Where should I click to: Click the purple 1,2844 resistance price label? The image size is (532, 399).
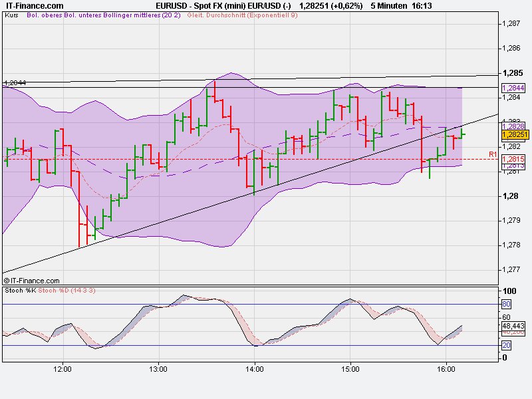[x=513, y=88]
